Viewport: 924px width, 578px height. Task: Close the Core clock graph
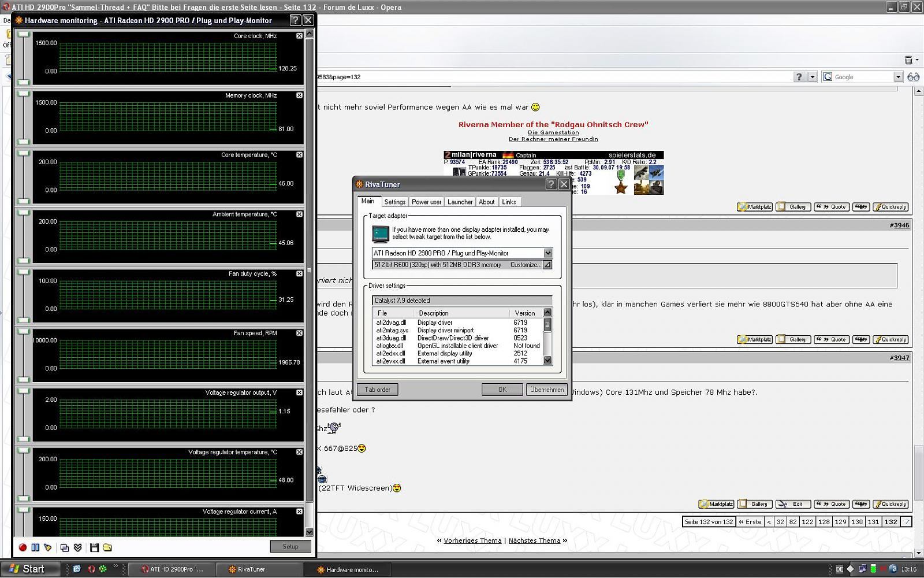299,36
